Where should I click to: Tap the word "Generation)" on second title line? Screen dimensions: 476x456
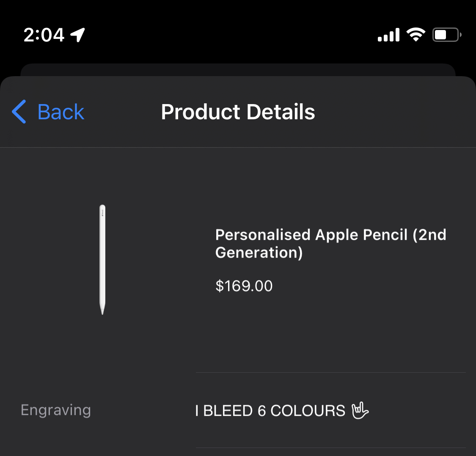point(259,253)
